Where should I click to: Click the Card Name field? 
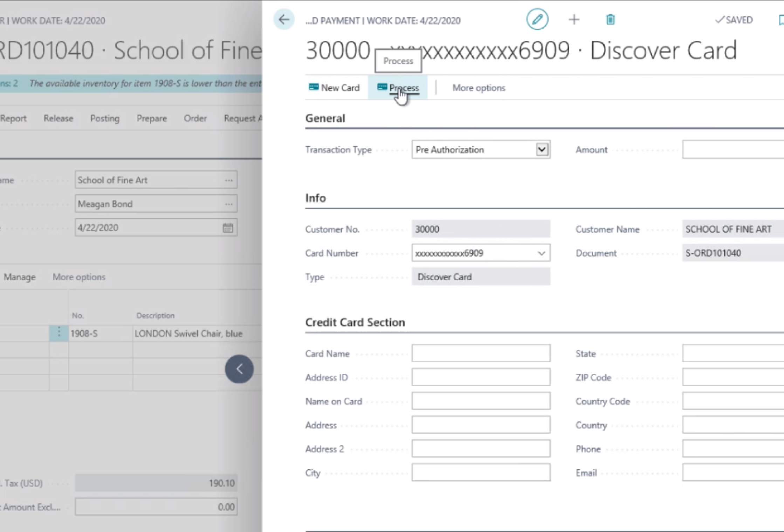[x=481, y=353]
